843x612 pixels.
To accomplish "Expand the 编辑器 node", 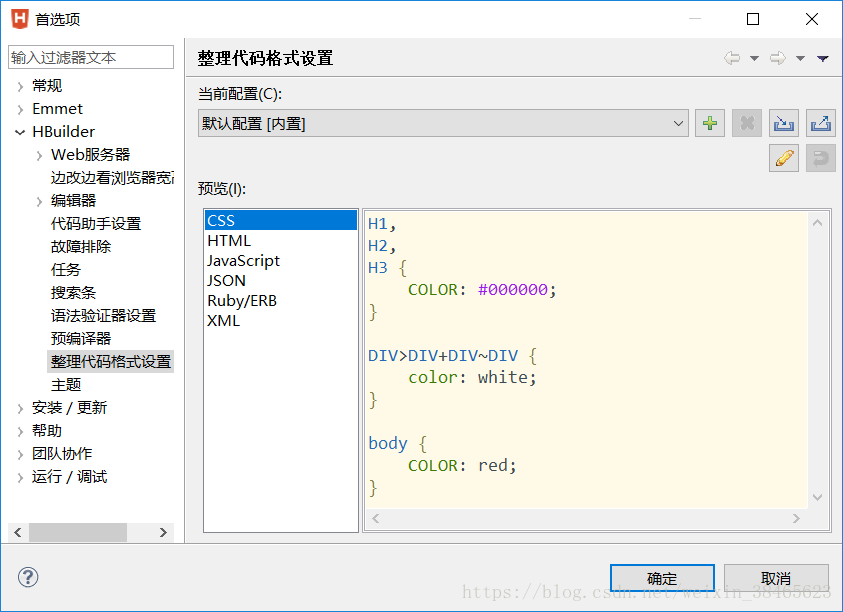I will [x=39, y=202].
